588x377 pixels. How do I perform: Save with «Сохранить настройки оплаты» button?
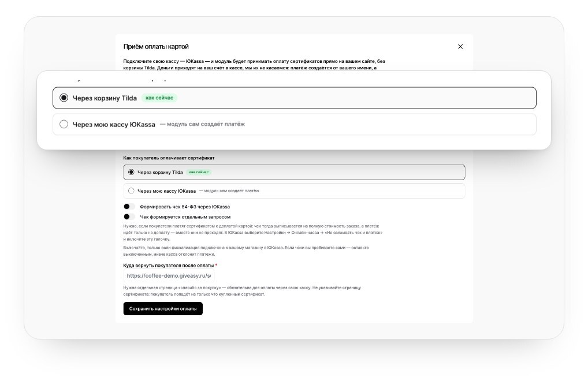click(163, 309)
